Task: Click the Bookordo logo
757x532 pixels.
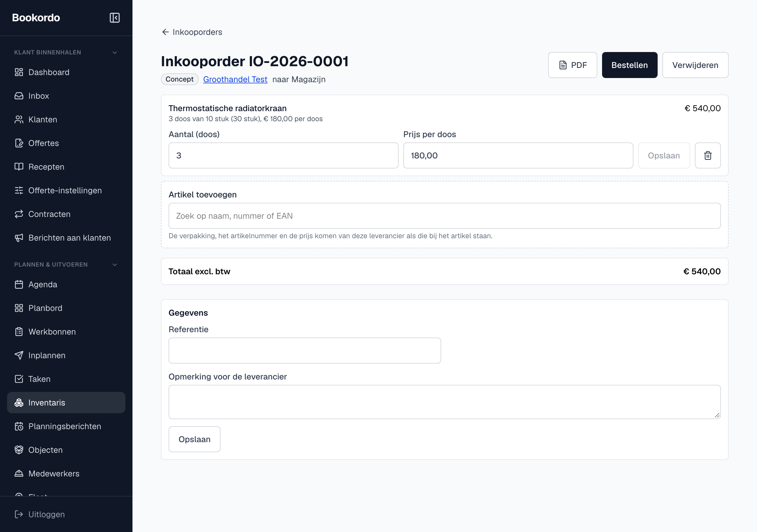Action: [x=36, y=18]
